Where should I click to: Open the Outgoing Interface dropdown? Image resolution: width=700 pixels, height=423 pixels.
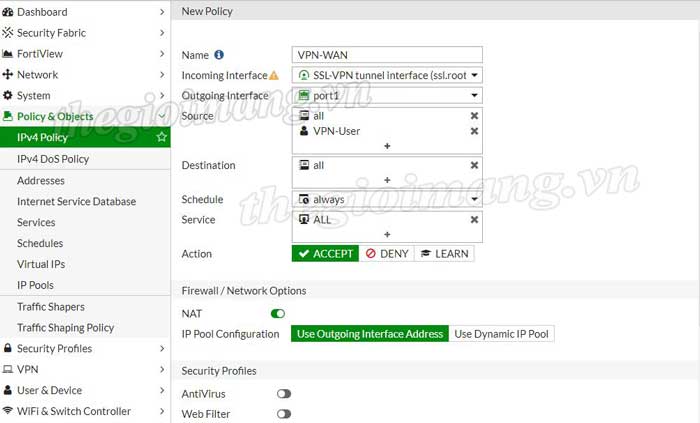click(474, 95)
